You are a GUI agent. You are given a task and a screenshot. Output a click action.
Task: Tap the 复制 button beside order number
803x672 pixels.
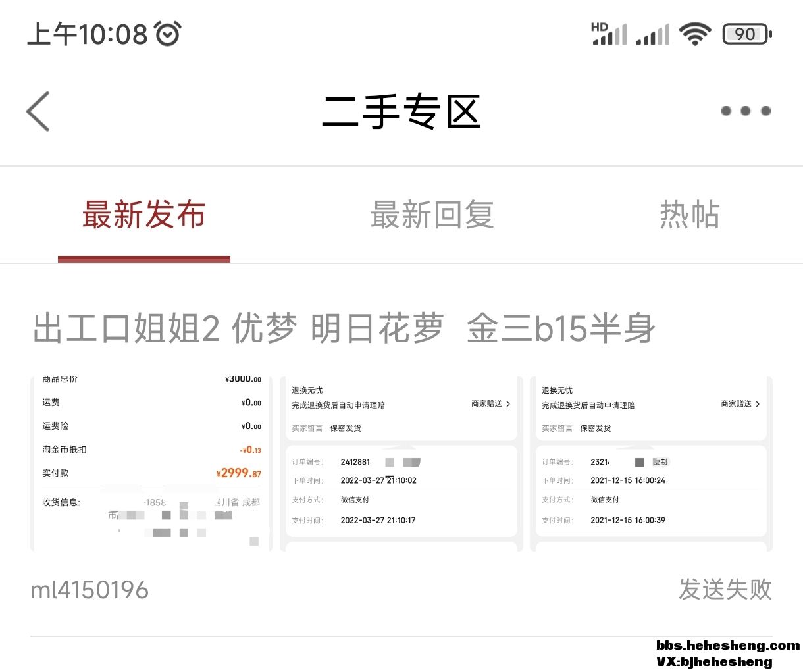click(660, 462)
